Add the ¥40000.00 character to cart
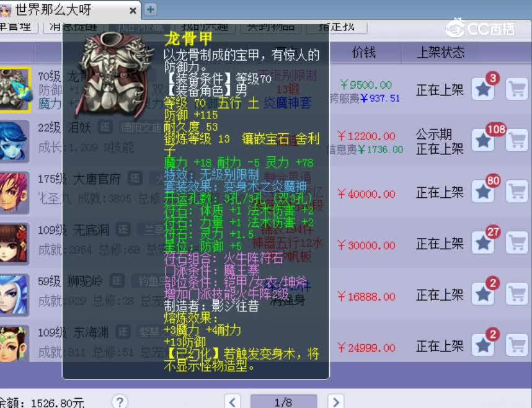532x408 pixels. tap(517, 192)
